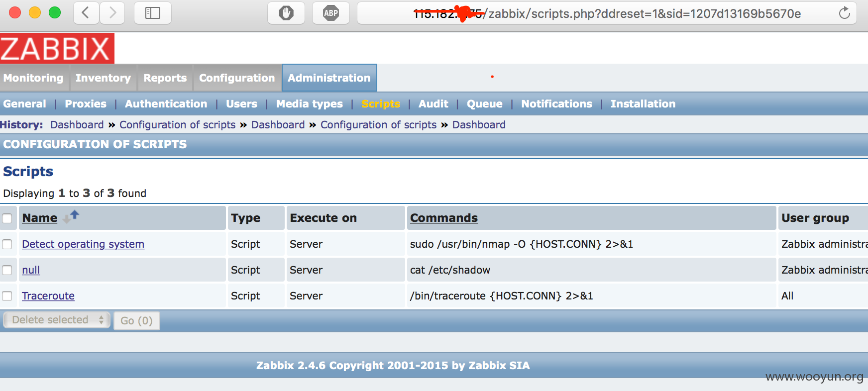Go to the Authentication submenu
Image resolution: width=868 pixels, height=391 pixels.
coord(166,104)
